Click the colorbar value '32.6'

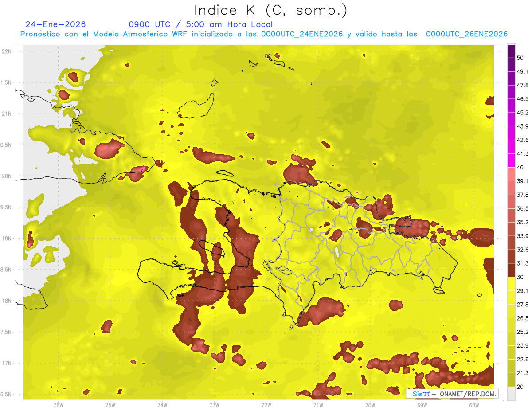(x=522, y=250)
